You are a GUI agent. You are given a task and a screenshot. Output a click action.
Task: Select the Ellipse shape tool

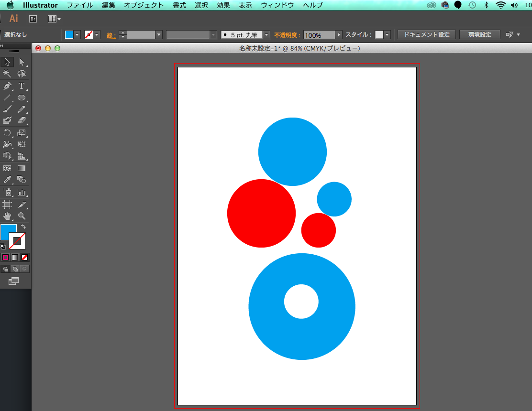22,98
